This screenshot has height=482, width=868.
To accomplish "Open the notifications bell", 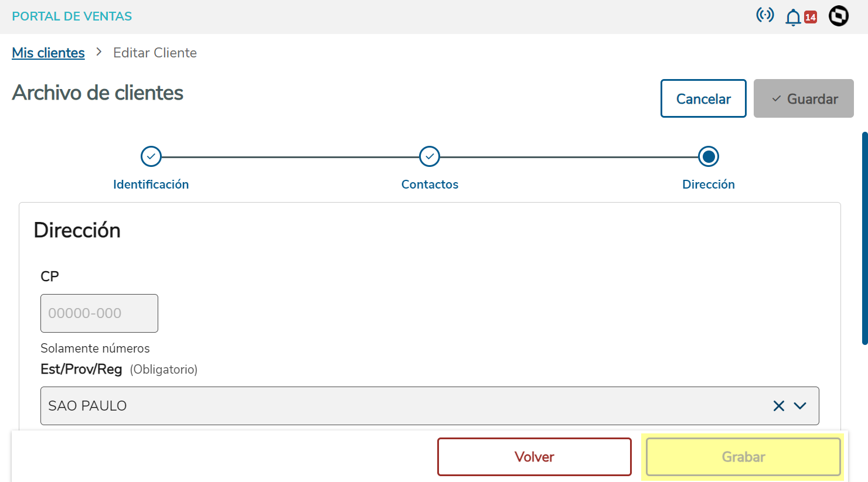I will point(793,17).
